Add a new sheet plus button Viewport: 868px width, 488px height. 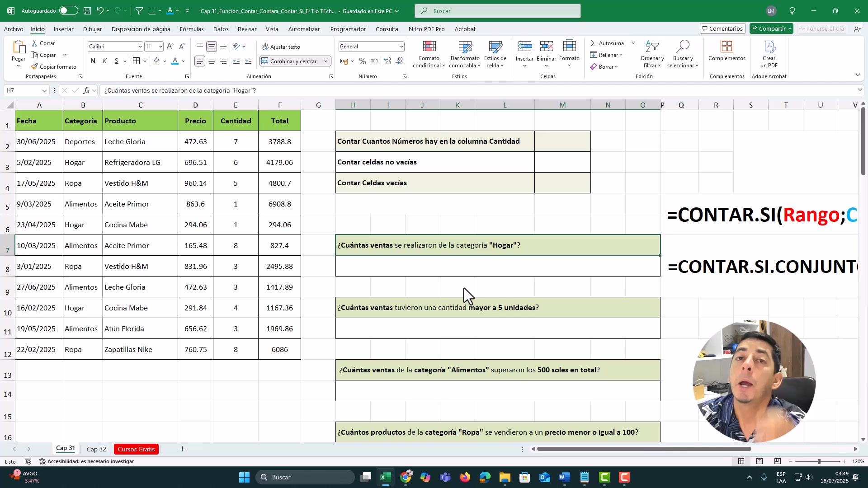[x=182, y=449]
